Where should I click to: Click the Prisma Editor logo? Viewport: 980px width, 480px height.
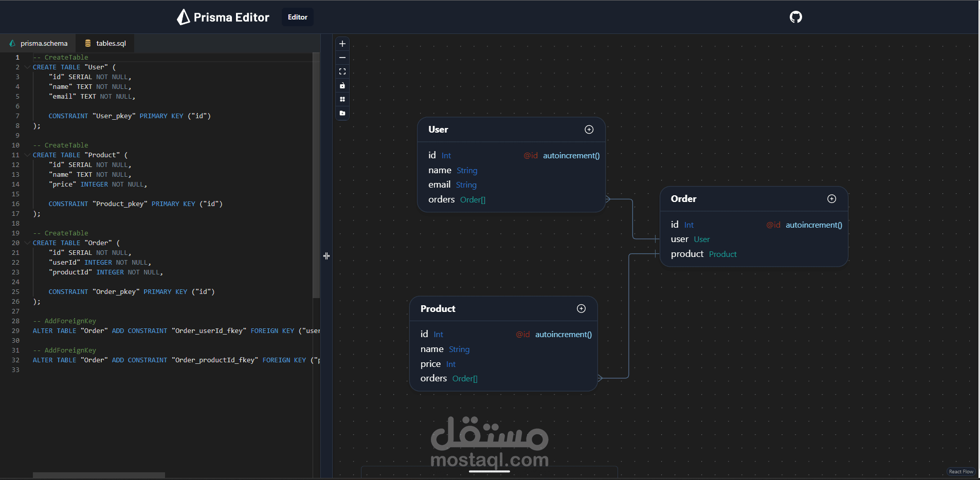[x=223, y=17]
